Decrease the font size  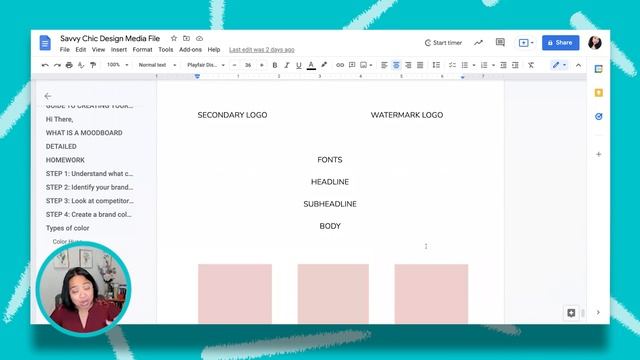tap(234, 65)
